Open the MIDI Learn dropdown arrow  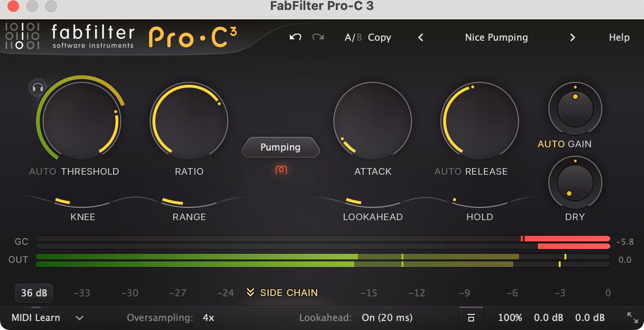[x=80, y=318]
